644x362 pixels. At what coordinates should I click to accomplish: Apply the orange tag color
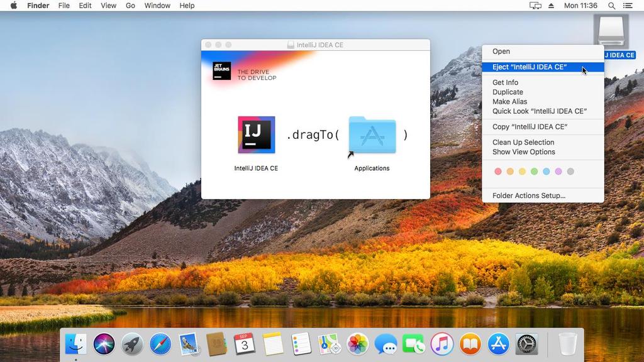(510, 172)
